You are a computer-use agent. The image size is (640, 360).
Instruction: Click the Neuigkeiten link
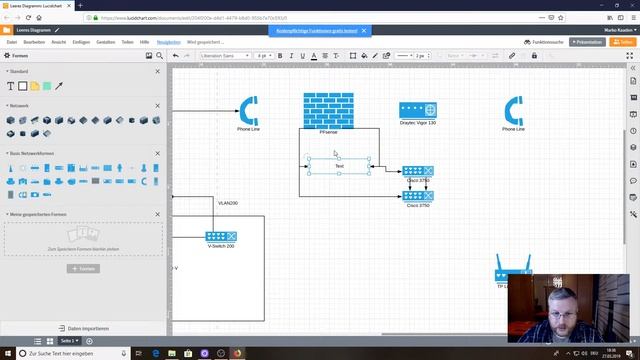pyautogui.click(x=169, y=42)
